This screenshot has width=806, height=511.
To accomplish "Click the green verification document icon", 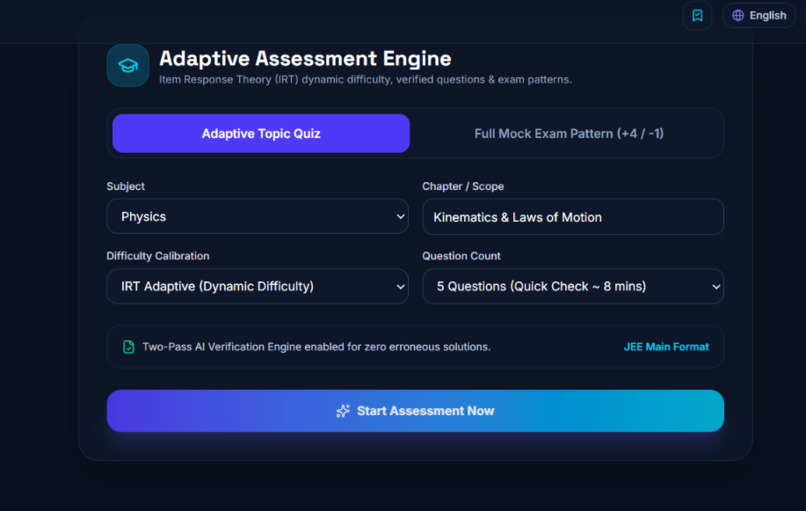I will (129, 347).
